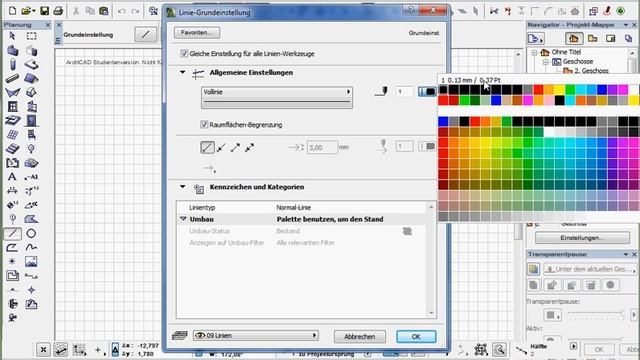Viewport: 640px width, 360px height.
Task: Open Navigator Projekt-Mappe panel menu arrow
Action: (626, 25)
